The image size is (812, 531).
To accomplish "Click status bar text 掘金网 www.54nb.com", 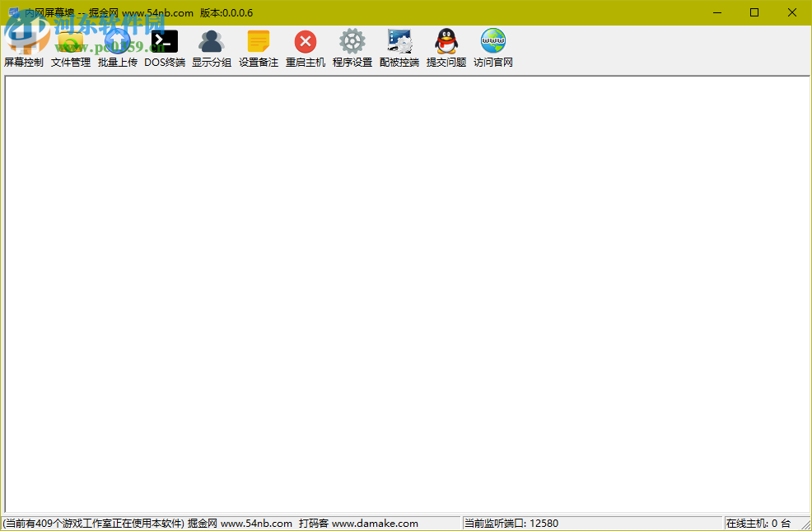I will pyautogui.click(x=240, y=524).
